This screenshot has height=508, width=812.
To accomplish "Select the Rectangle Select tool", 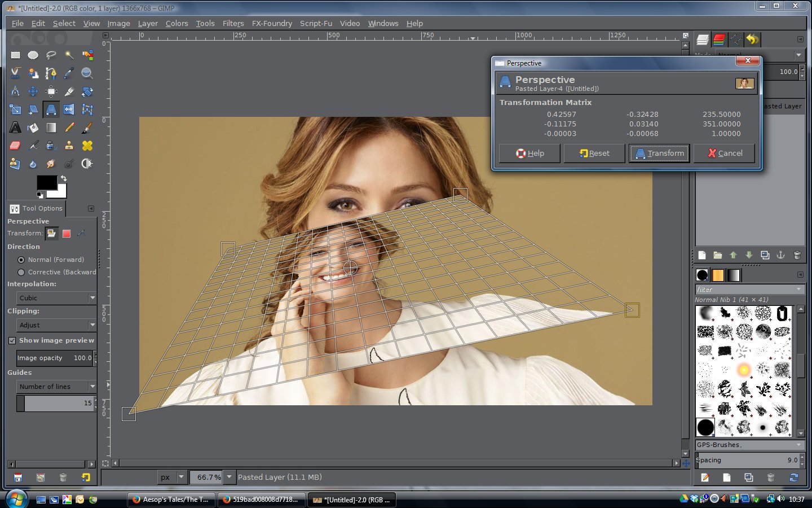I will click(x=15, y=55).
